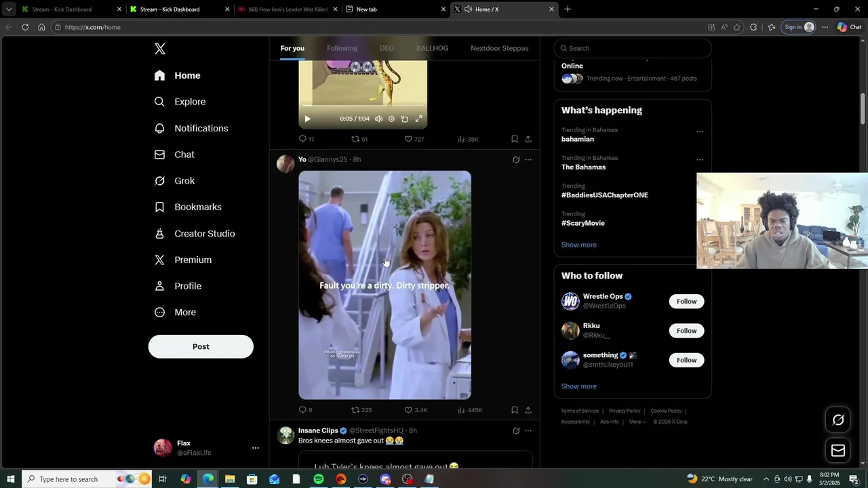This screenshot has height=488, width=868.
Task: Follow Wrestle Ops
Action: (x=686, y=302)
